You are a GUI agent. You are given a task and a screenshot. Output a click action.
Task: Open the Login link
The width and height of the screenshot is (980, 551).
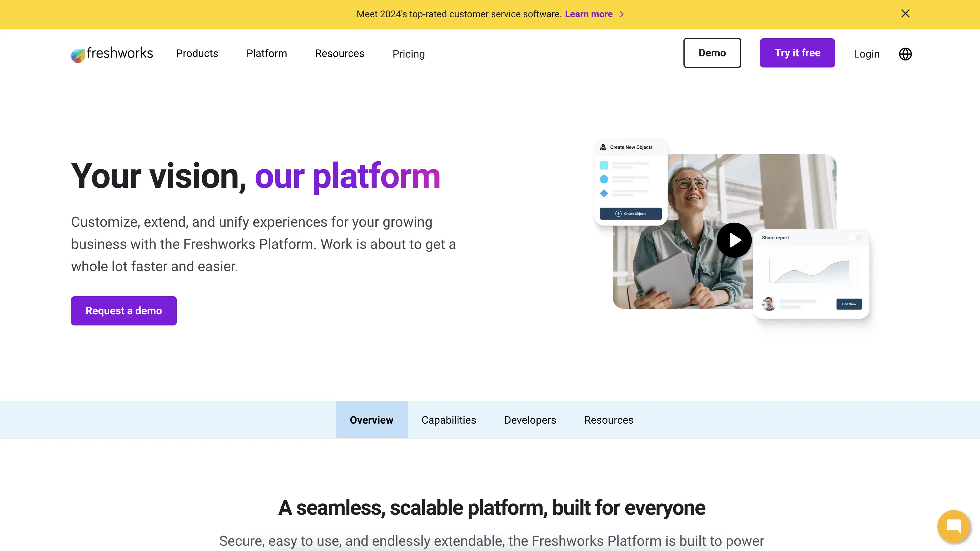coord(866,54)
